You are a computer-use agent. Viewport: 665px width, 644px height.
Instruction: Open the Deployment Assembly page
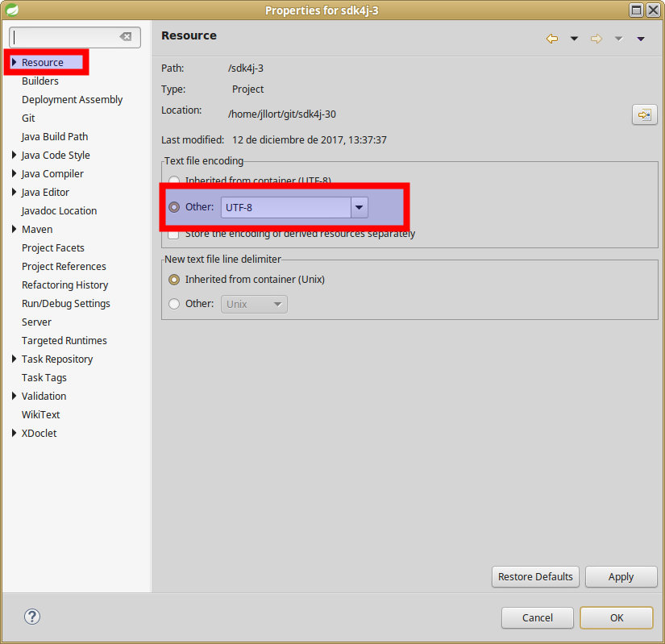pyautogui.click(x=72, y=100)
